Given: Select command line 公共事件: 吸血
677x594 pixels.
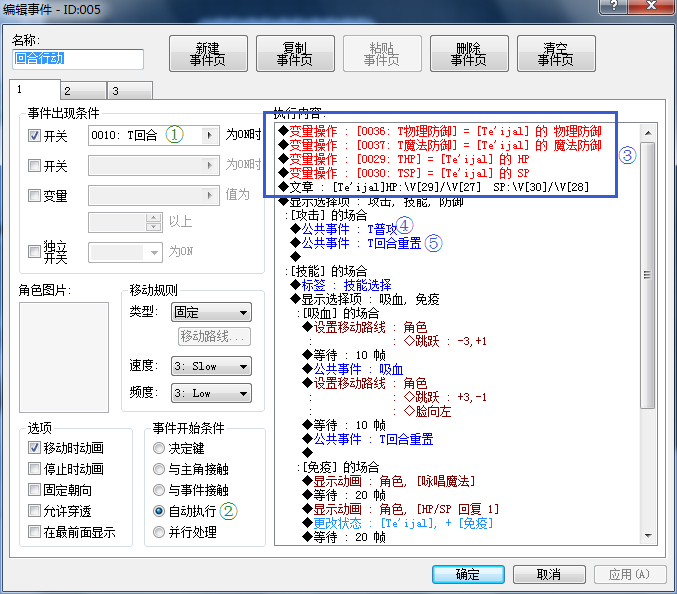Looking at the screenshot, I should click(353, 369).
